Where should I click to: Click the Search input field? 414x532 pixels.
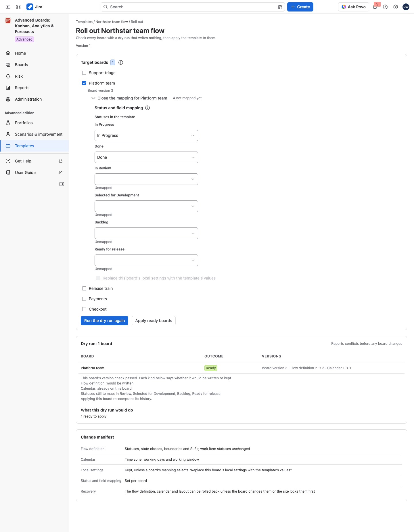pyautogui.click(x=193, y=7)
